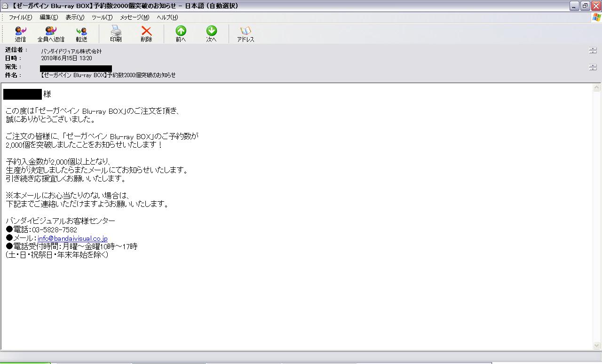Go to previous message with 前へ
Viewport: 602px width, 364px height.
[x=181, y=34]
